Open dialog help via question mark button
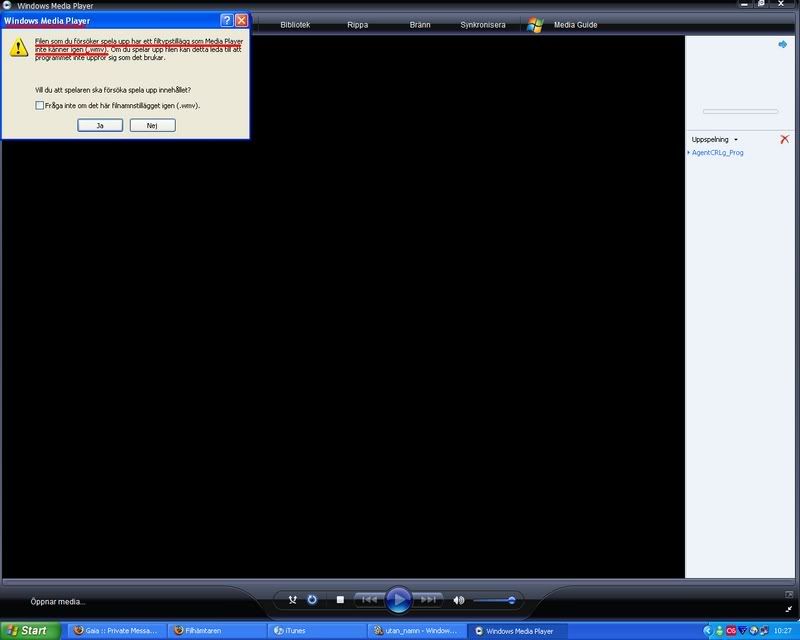800x640 pixels. tap(227, 20)
